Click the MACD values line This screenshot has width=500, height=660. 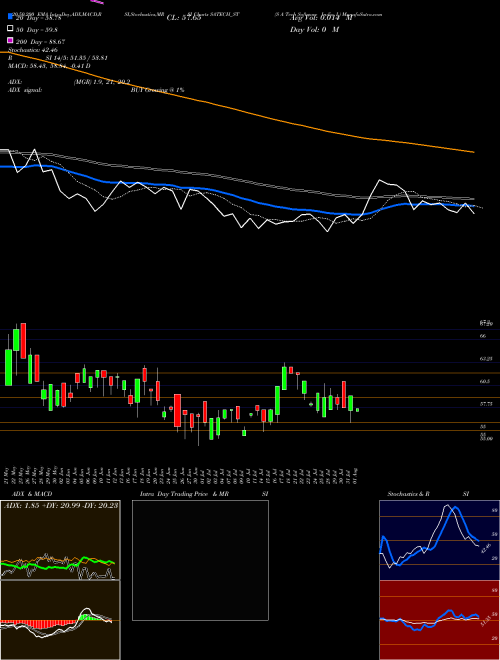[49, 66]
